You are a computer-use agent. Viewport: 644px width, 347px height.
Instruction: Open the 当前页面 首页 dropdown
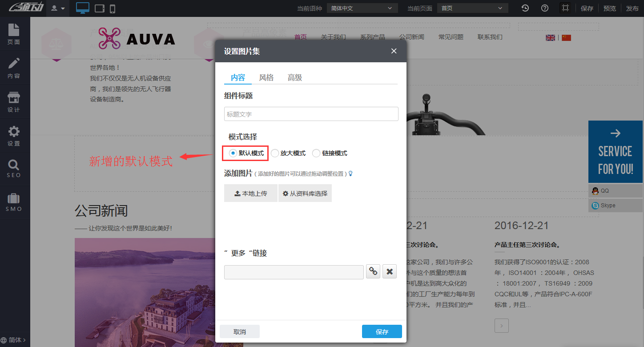(x=472, y=8)
